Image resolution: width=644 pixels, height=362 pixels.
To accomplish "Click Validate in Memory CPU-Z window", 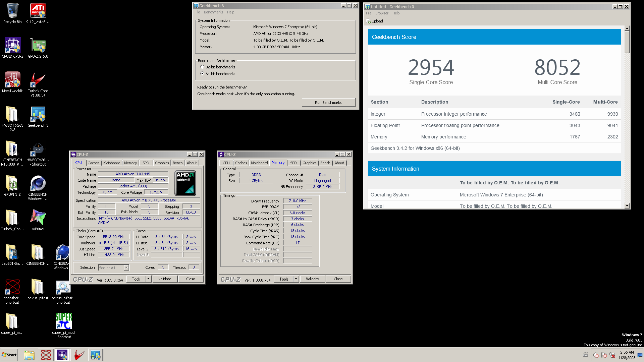I will pyautogui.click(x=312, y=279).
